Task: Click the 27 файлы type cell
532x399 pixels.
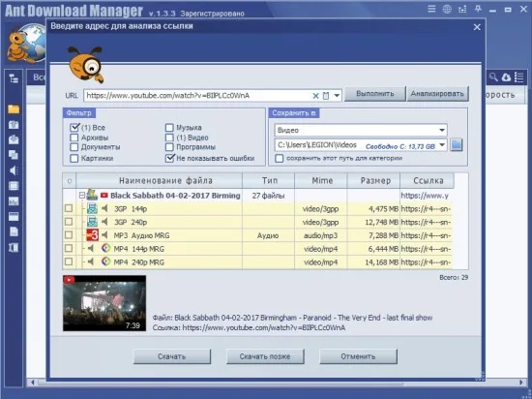Action: pyautogui.click(x=268, y=196)
